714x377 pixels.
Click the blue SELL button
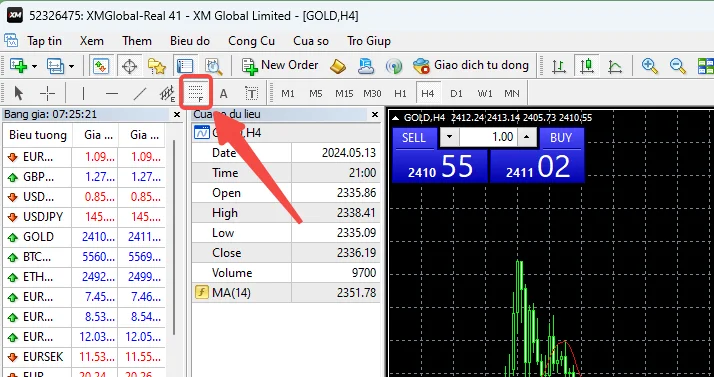(414, 138)
